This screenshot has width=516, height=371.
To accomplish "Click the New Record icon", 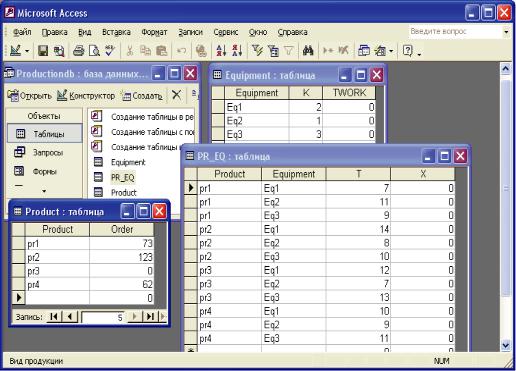I will click(x=328, y=51).
